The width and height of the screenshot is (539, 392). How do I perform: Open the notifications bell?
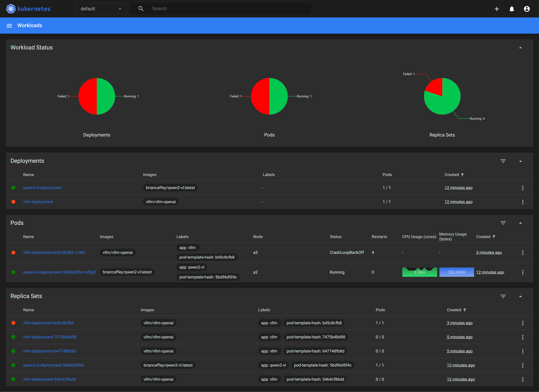pyautogui.click(x=512, y=9)
